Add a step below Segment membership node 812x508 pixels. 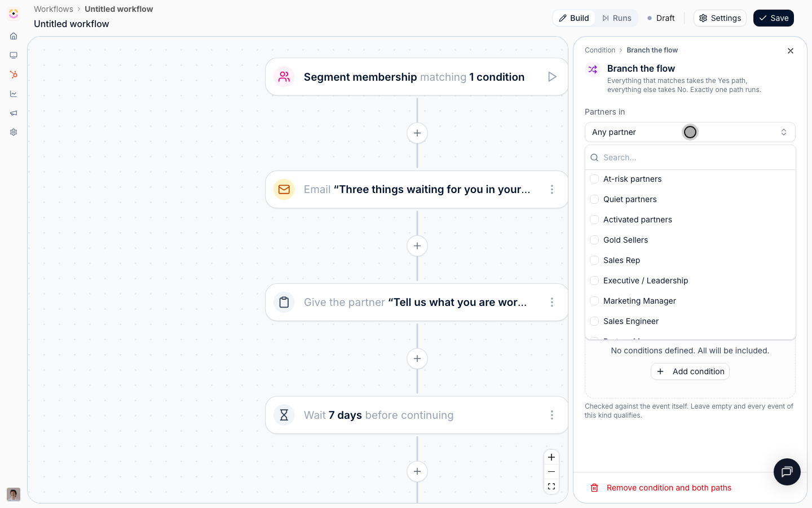pos(417,133)
